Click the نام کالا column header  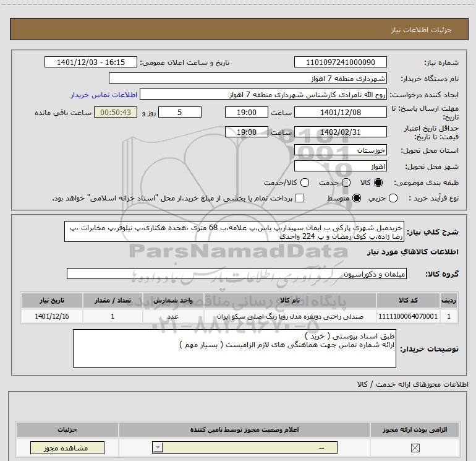(290, 300)
